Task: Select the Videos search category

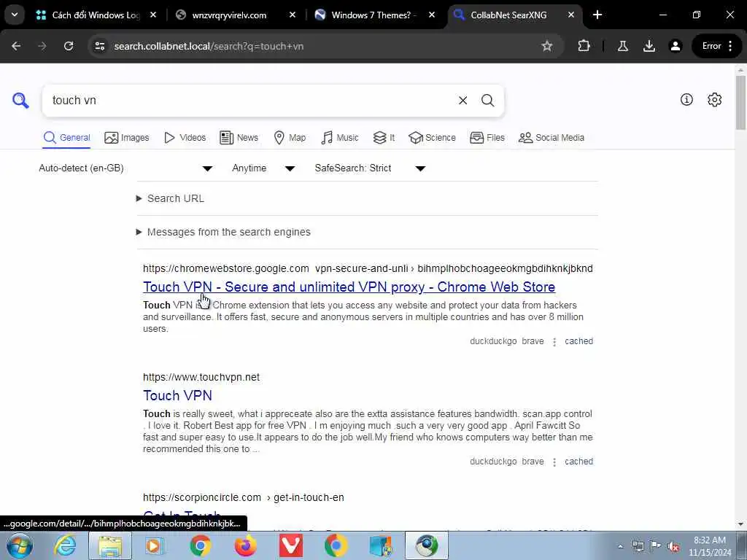Action: pos(185,138)
